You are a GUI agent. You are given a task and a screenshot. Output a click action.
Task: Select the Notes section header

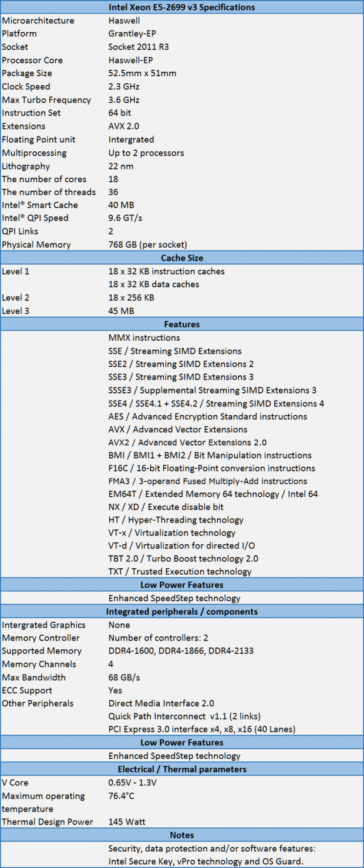(182, 835)
